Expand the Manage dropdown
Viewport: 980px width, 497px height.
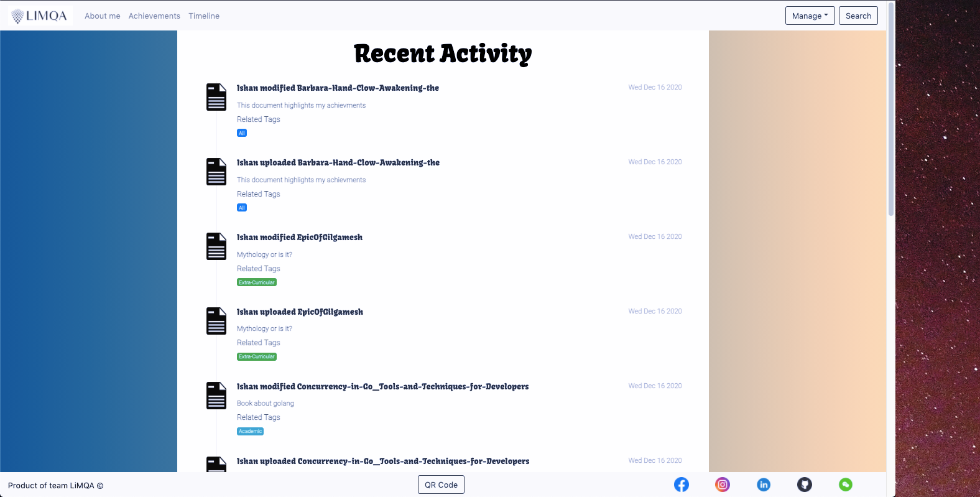[810, 16]
